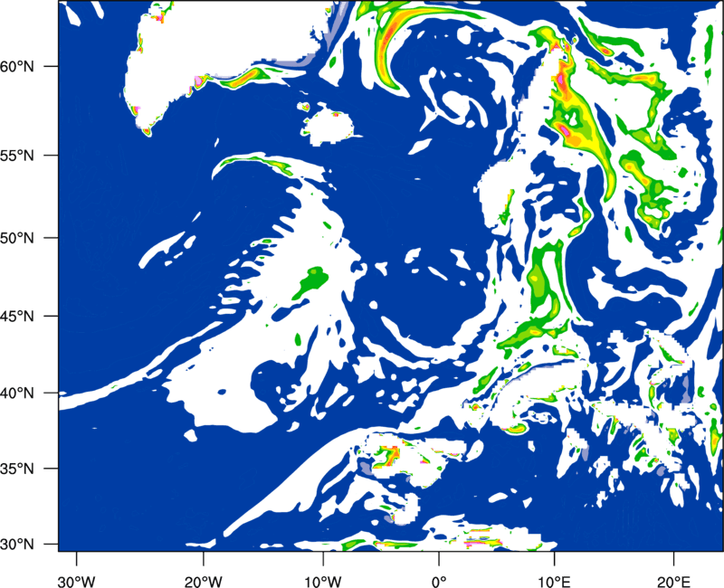724x588 pixels.
Task: Click the 30°N latitude label
Action: tap(17, 545)
